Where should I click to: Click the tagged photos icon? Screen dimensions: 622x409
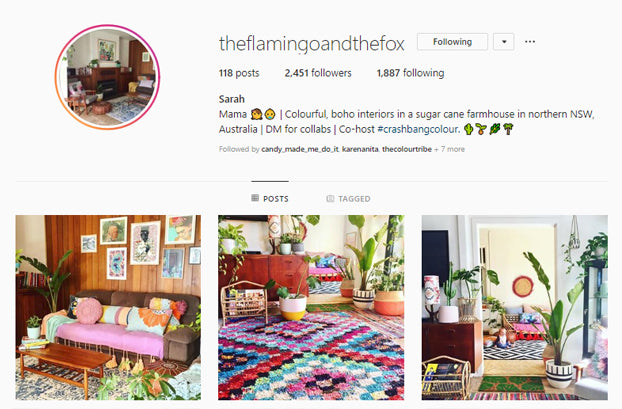[x=330, y=198]
